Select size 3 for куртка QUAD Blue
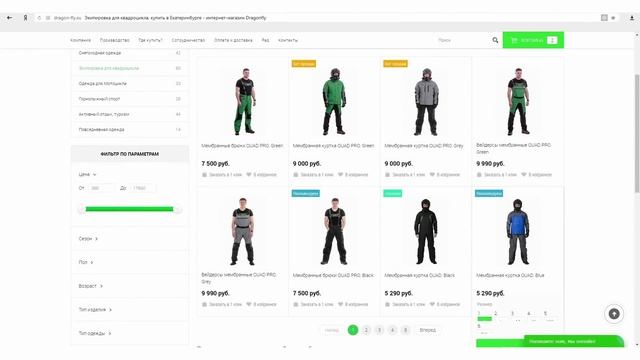The image size is (640, 360). (512, 313)
